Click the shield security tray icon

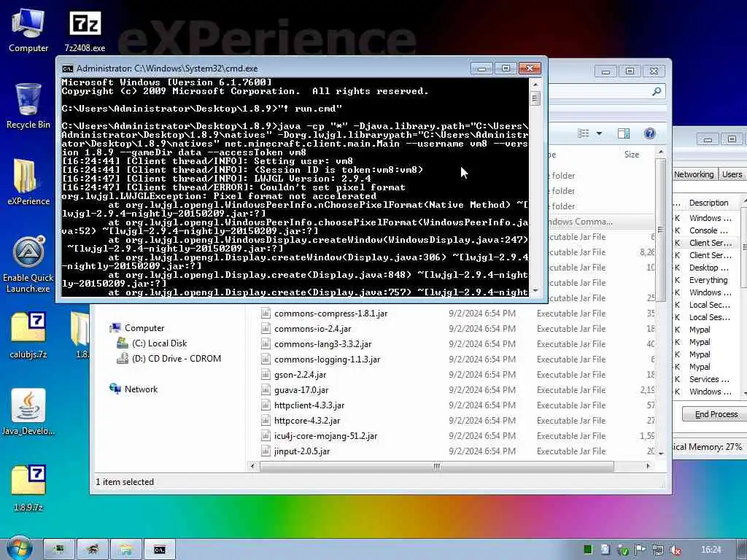623,550
